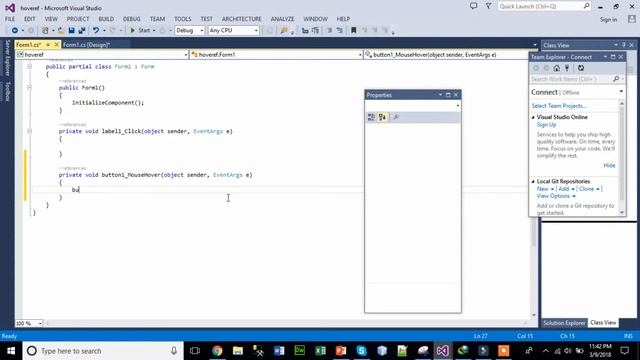Open the TOOLS menu
This screenshot has height=360, width=640.
tap(182, 19)
